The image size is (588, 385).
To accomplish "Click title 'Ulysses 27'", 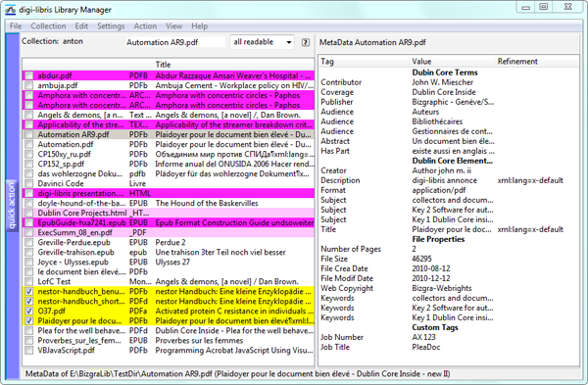I will point(172,262).
